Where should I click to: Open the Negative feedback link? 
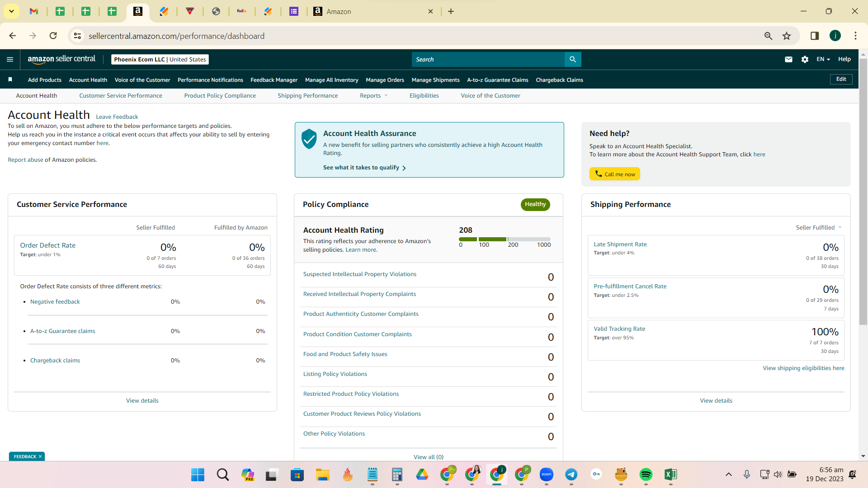tap(55, 301)
